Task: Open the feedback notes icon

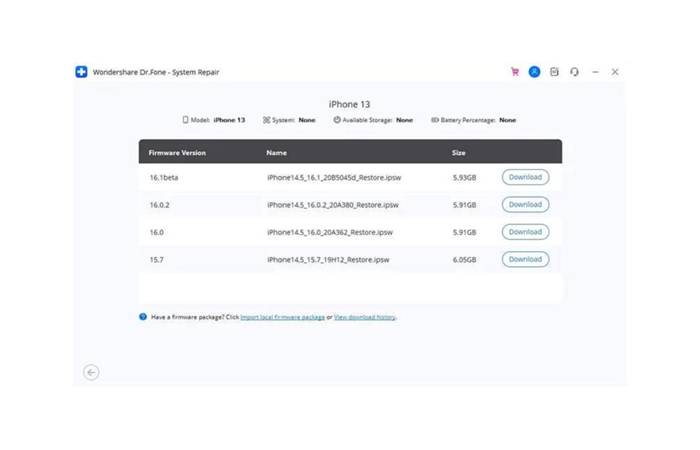Action: tap(554, 72)
